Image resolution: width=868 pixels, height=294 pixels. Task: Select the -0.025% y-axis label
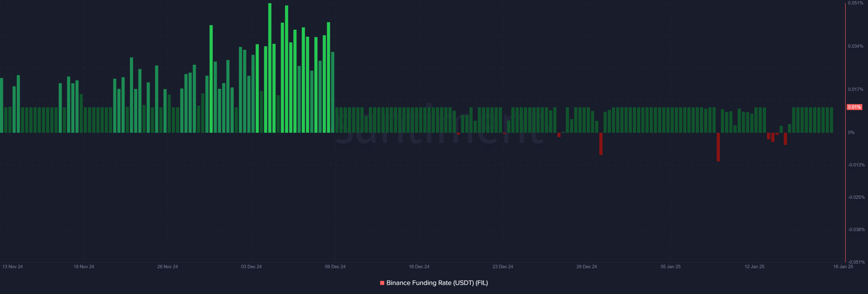(x=856, y=197)
